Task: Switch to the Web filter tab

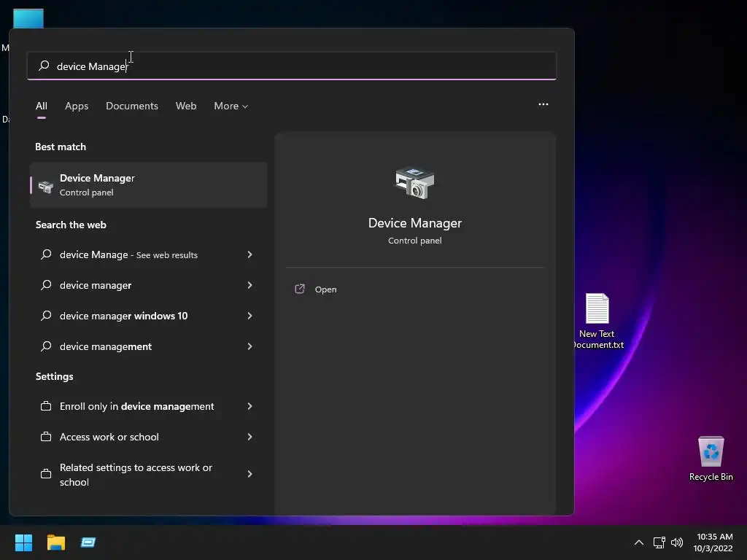Action: coord(186,106)
